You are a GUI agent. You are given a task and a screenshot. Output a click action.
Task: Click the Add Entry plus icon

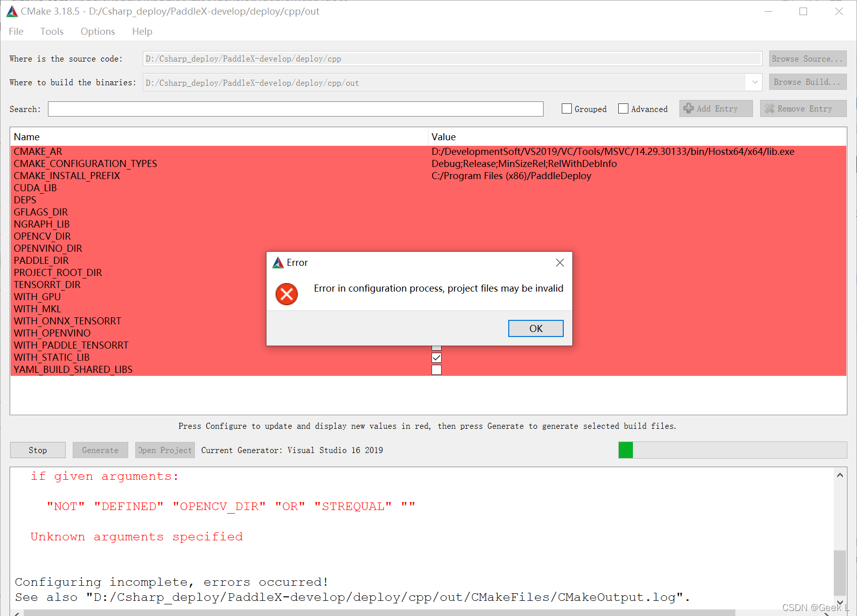689,108
